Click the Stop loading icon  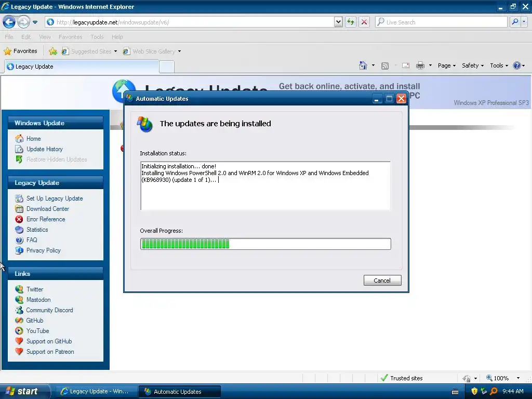364,22
